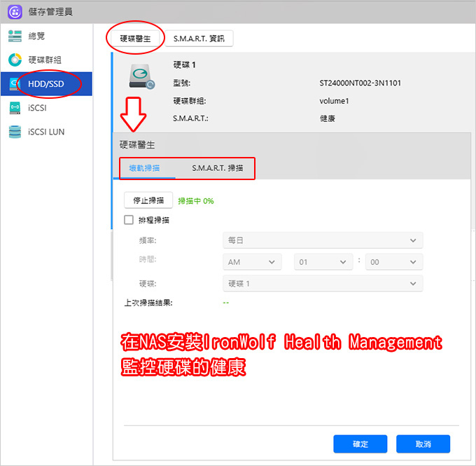Screen dimensions: 476x466
Task: Go to 硬碟群組 in the sidebar
Action: pyautogui.click(x=45, y=60)
